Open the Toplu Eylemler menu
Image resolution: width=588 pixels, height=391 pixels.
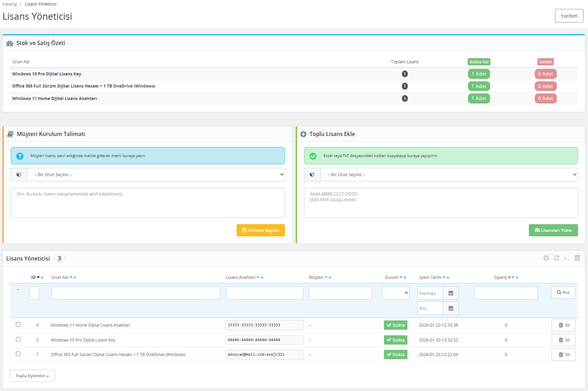[32, 376]
